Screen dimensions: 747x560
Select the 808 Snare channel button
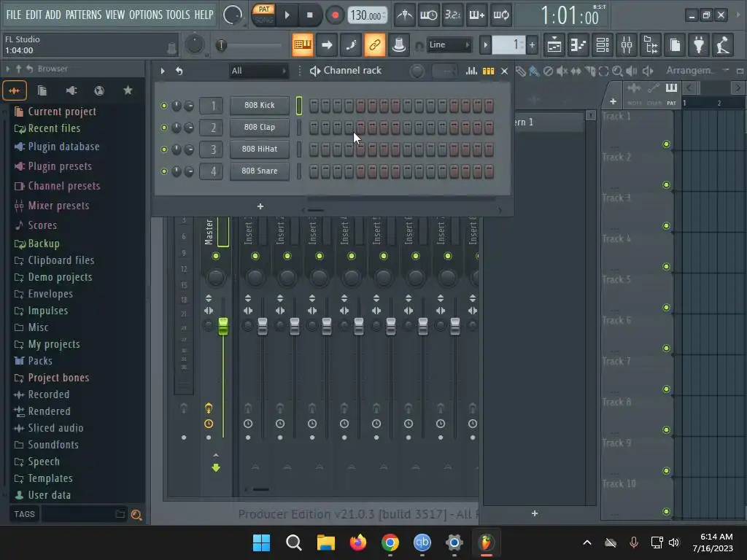(260, 171)
